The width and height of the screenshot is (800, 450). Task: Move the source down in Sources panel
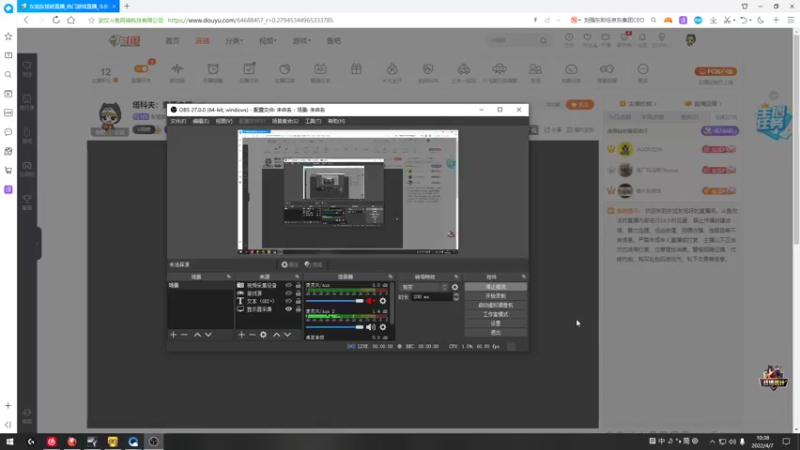(x=287, y=335)
